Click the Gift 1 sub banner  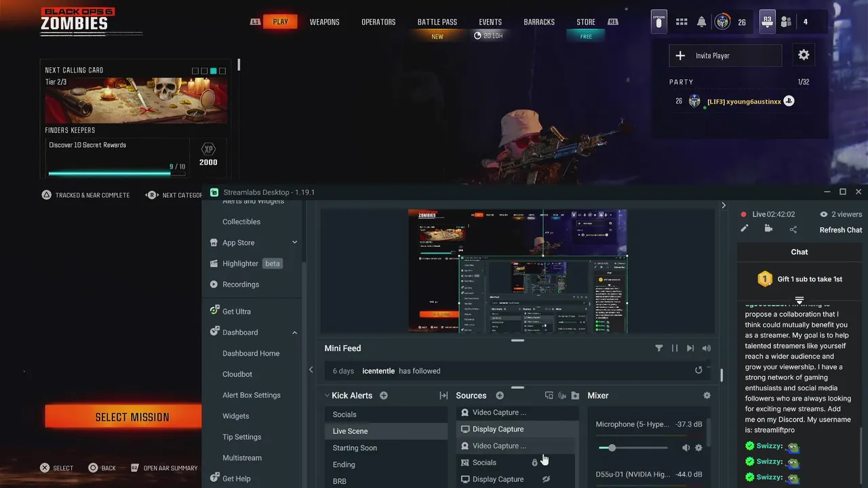[x=800, y=279]
